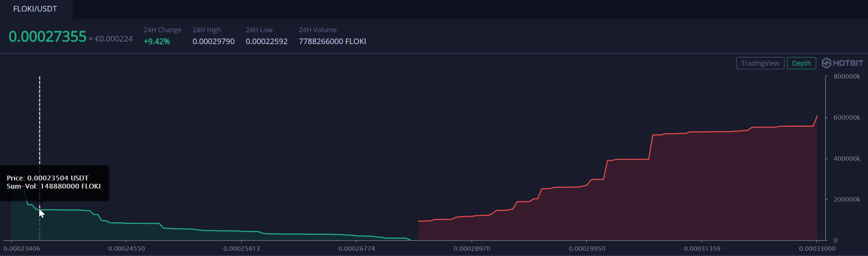Click the 0.00031359 x-axis price label
The height and width of the screenshot is (256, 868).
pos(702,249)
